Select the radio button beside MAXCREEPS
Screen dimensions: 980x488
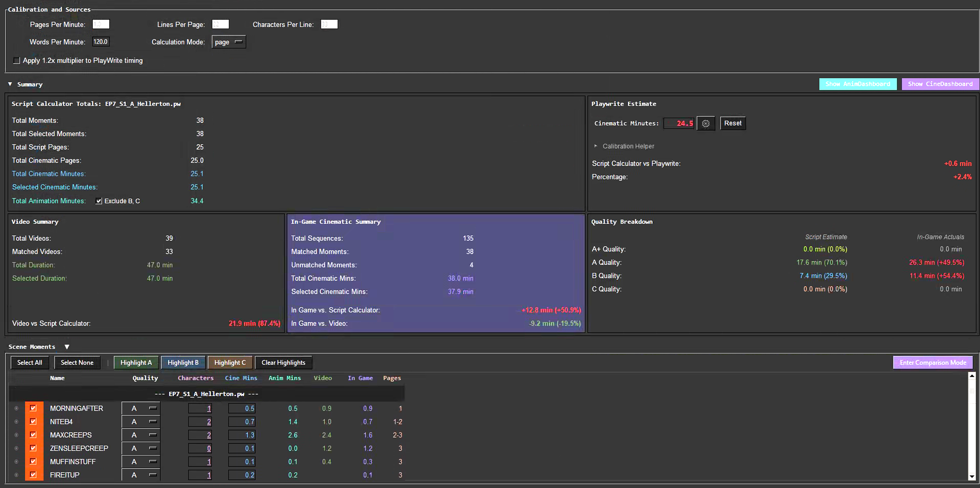click(16, 435)
